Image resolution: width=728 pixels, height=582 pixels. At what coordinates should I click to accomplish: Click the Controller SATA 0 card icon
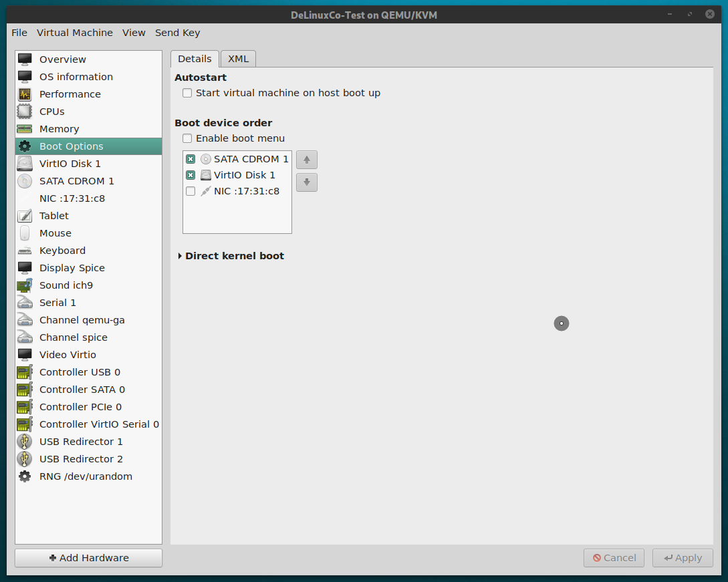click(25, 390)
